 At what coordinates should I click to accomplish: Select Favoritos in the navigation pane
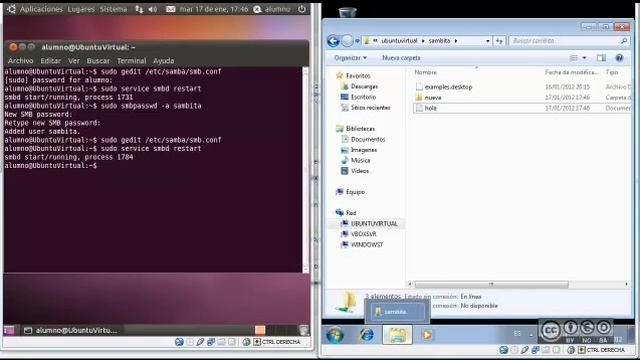[x=353, y=76]
